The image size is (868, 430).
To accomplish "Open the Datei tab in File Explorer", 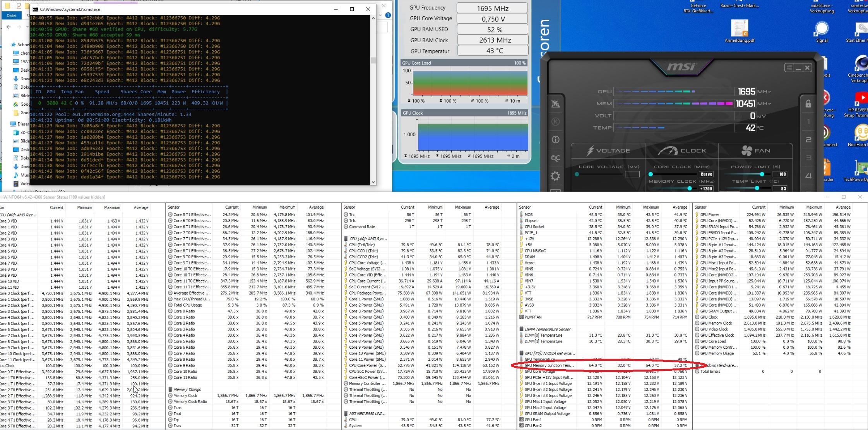I will 11,15.
